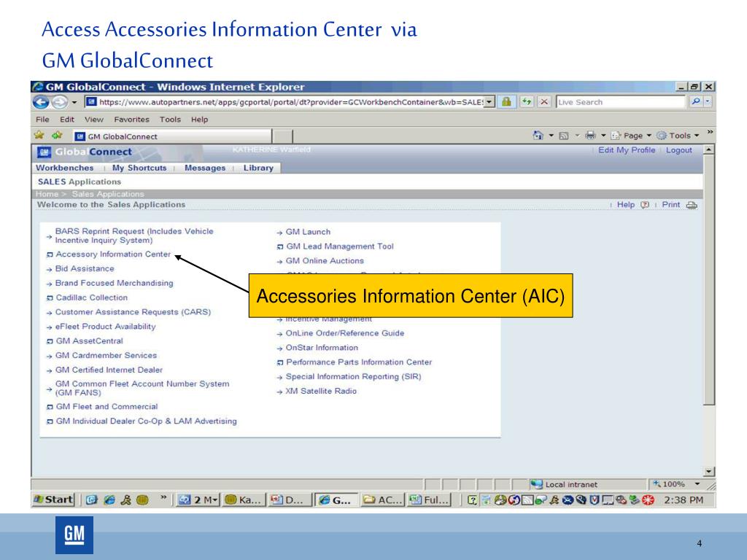Open the Tools menu in menu bar
747x560 pixels.
pos(170,120)
